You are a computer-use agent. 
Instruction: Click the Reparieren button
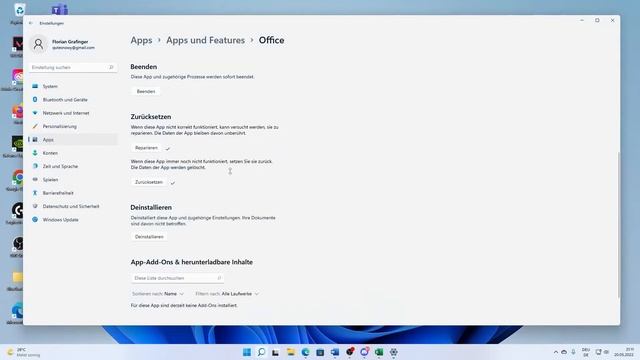(x=147, y=148)
